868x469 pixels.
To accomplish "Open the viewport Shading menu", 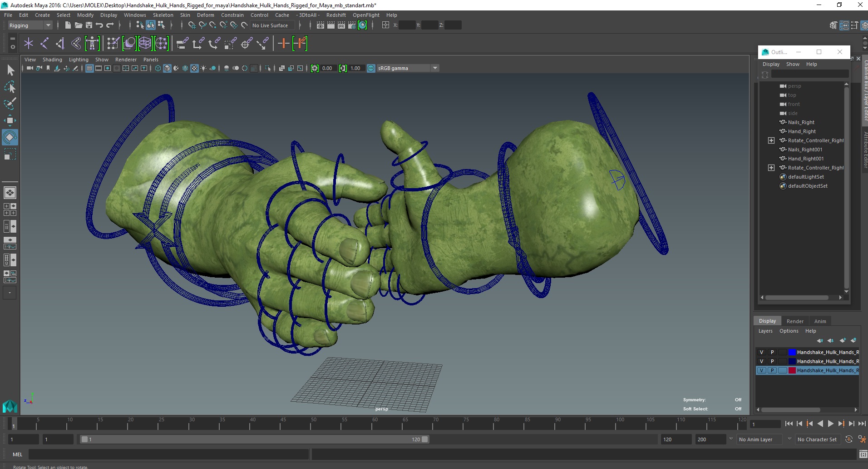I will [x=52, y=60].
